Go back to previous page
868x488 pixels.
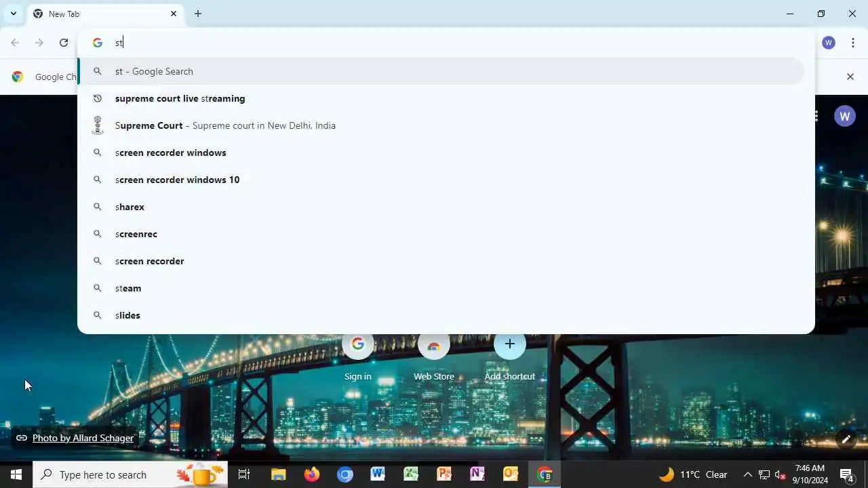tap(15, 43)
